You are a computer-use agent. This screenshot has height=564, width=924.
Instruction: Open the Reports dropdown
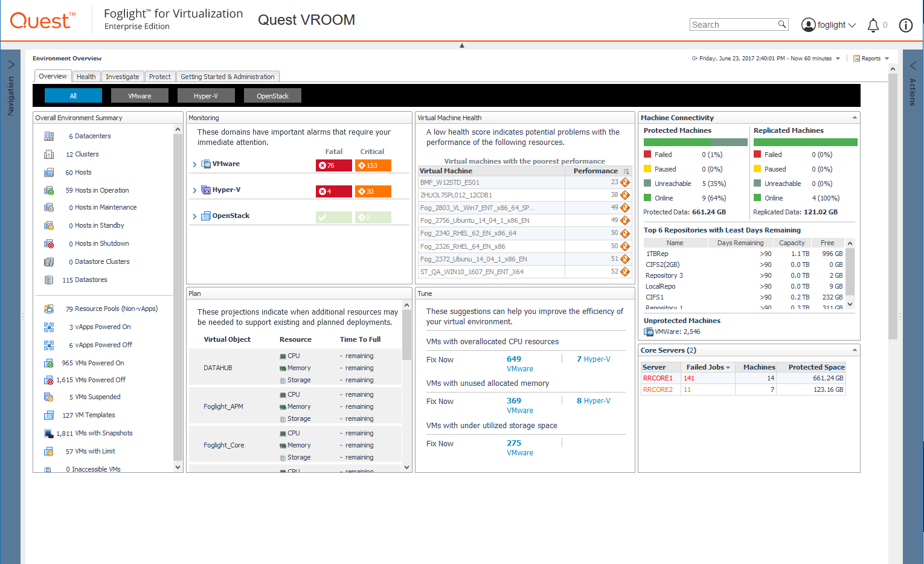[871, 59]
